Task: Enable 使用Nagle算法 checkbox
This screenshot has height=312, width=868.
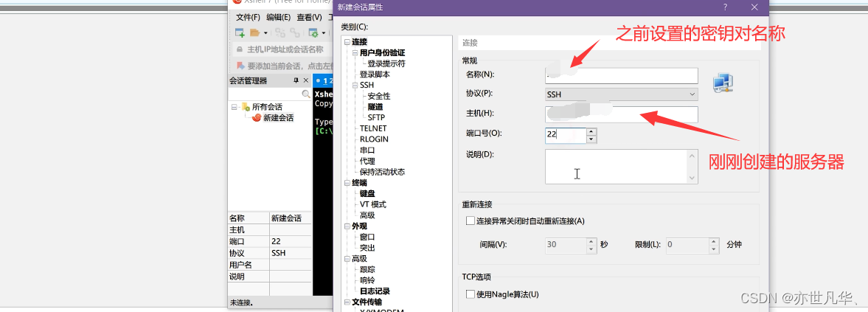Action: click(x=471, y=294)
